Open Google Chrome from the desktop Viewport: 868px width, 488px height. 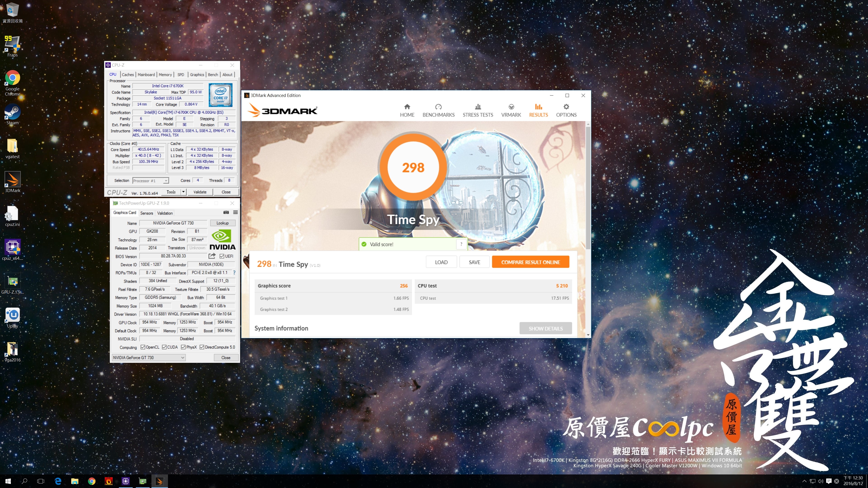pyautogui.click(x=12, y=82)
